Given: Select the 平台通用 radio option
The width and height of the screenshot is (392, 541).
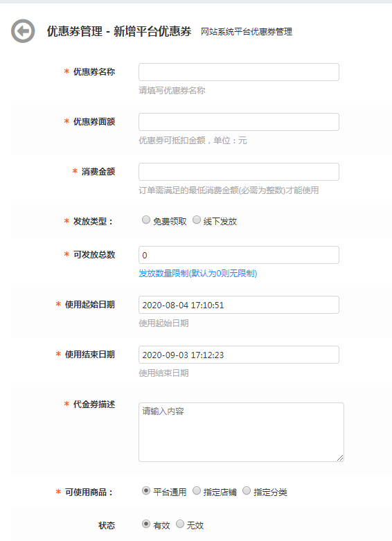Looking at the screenshot, I should pos(146,490).
